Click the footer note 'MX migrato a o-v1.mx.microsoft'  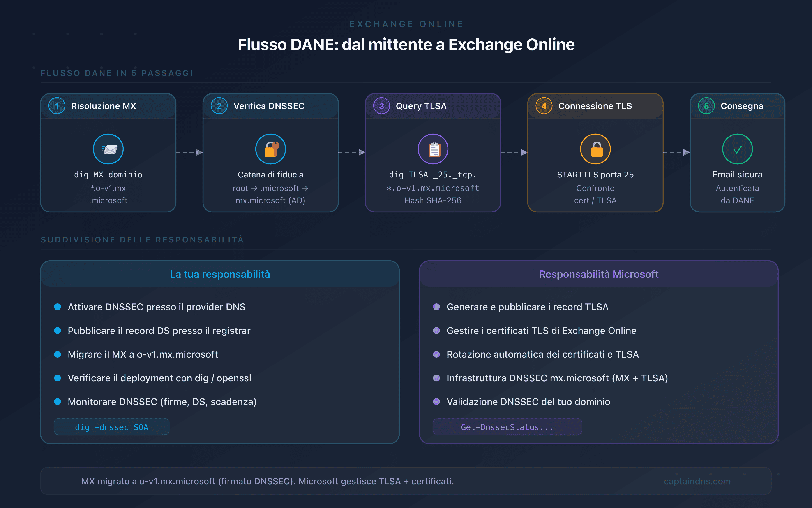268,481
